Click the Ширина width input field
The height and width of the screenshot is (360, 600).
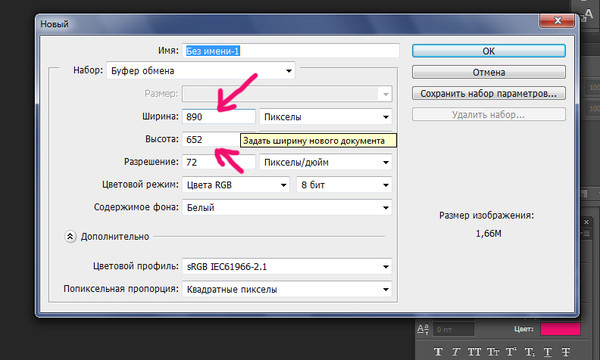point(219,117)
